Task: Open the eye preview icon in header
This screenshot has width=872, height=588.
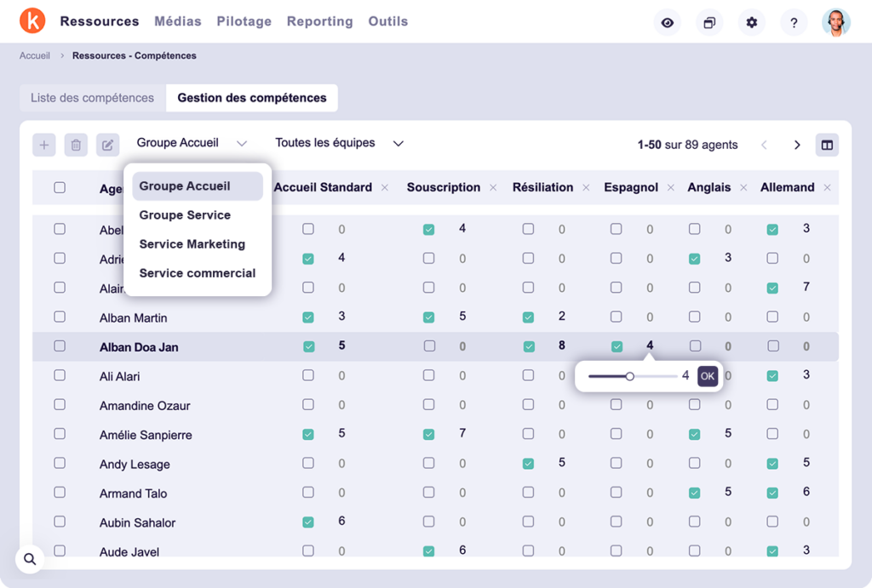Action: click(668, 23)
